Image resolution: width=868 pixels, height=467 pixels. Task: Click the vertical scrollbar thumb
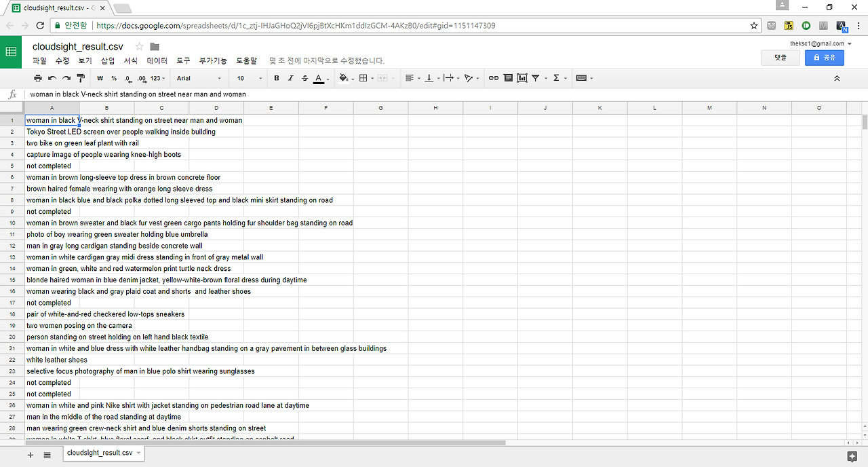point(864,122)
